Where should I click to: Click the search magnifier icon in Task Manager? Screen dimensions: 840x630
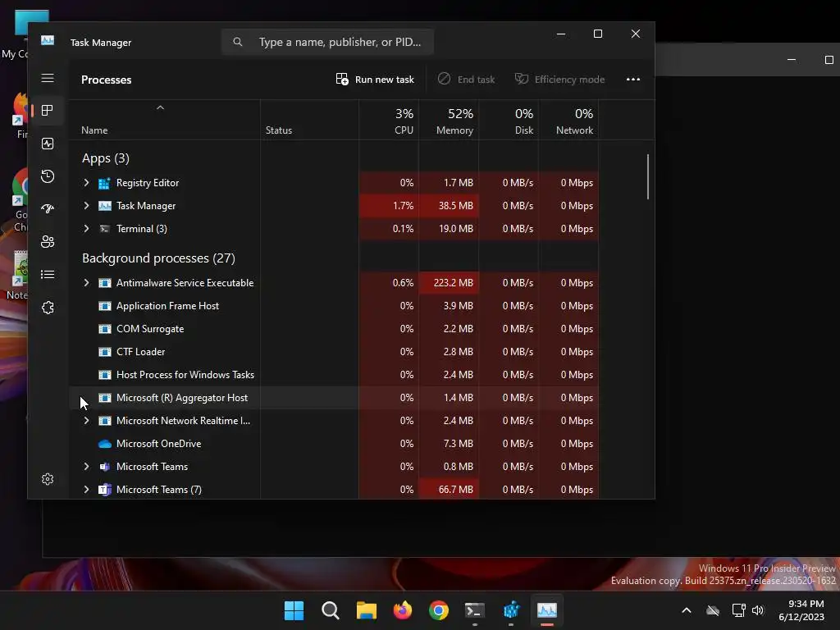click(x=238, y=42)
